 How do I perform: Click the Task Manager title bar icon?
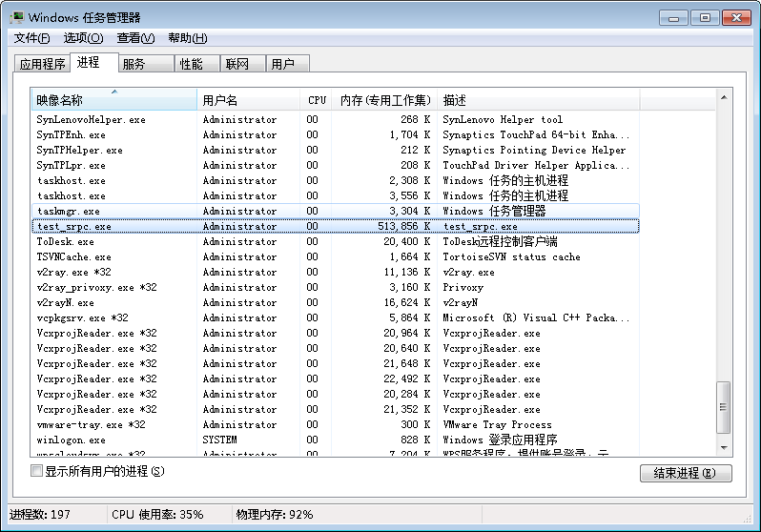(17, 18)
